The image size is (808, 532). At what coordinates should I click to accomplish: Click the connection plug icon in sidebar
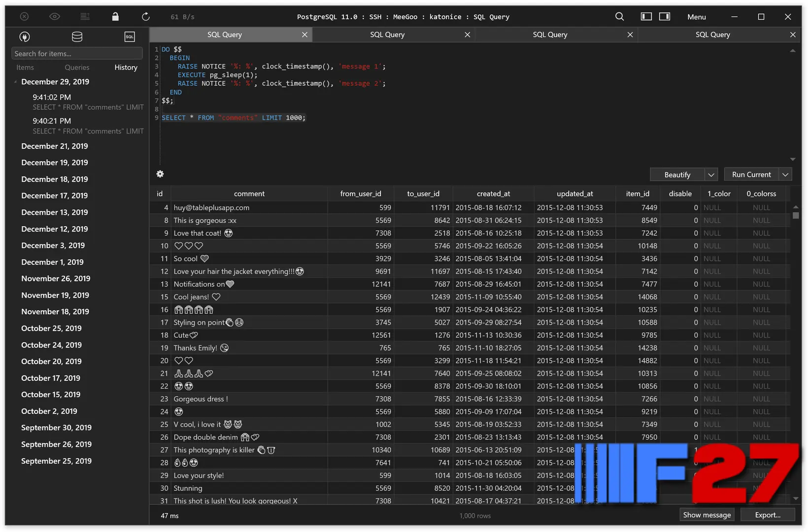coord(24,36)
